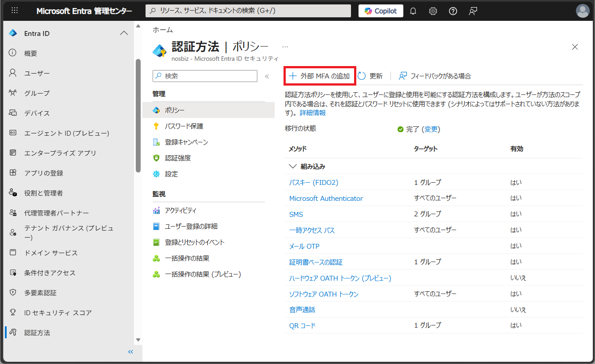Click the sidebar scrollbar down arrow

click(138, 340)
